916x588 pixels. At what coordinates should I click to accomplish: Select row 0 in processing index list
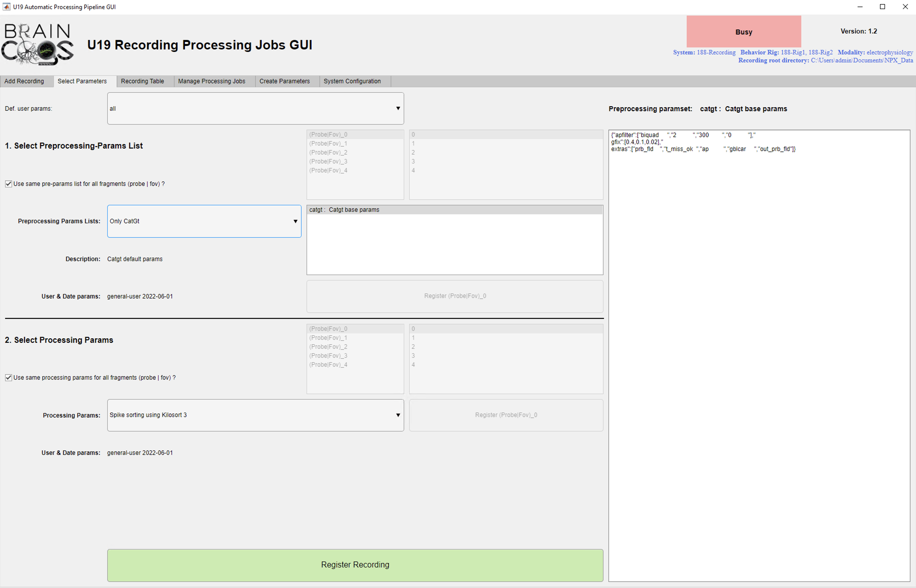[506, 329]
